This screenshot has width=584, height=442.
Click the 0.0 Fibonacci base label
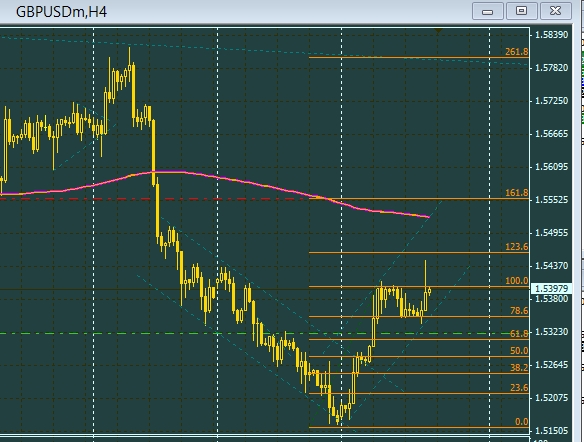tap(521, 422)
